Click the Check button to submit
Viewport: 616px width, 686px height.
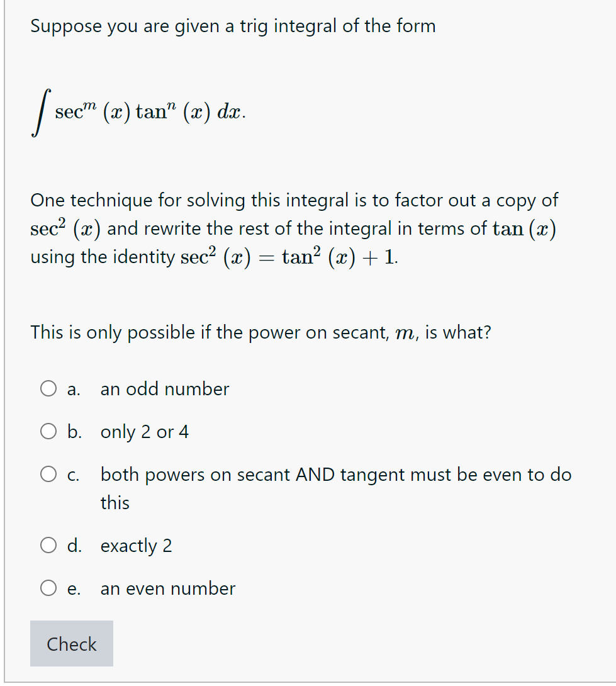(x=71, y=644)
